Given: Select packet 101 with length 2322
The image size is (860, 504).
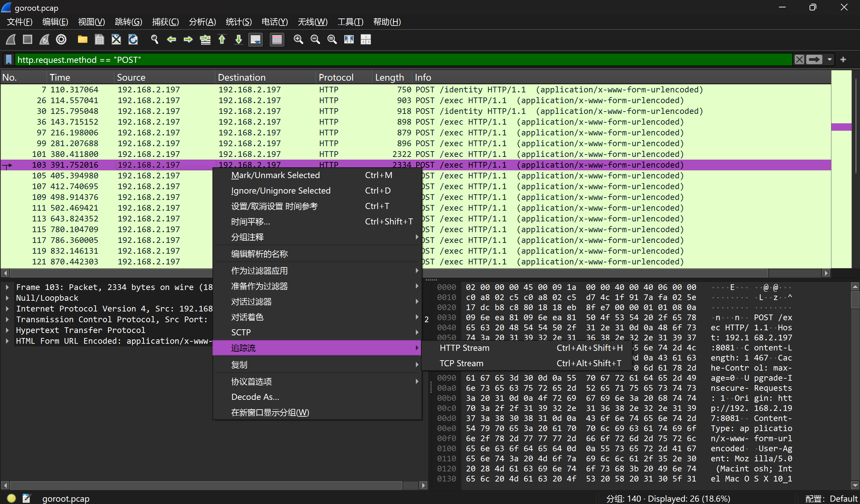Looking at the screenshot, I should click(x=416, y=154).
